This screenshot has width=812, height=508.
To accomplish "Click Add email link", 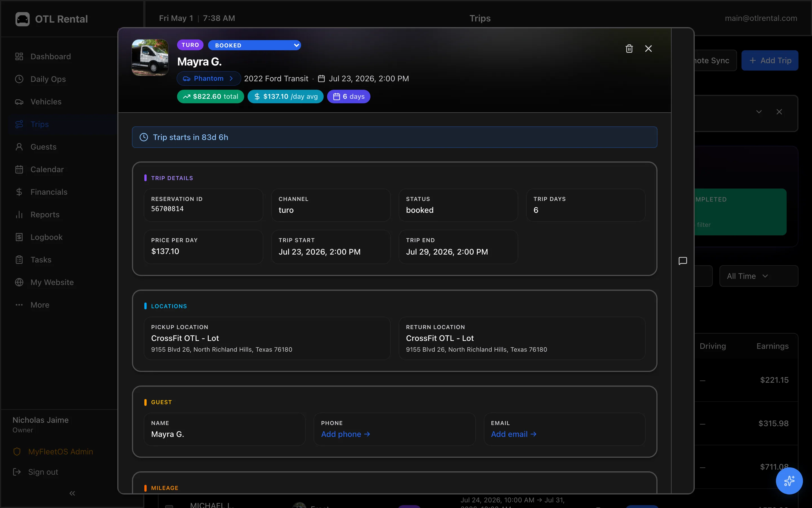I will [514, 434].
